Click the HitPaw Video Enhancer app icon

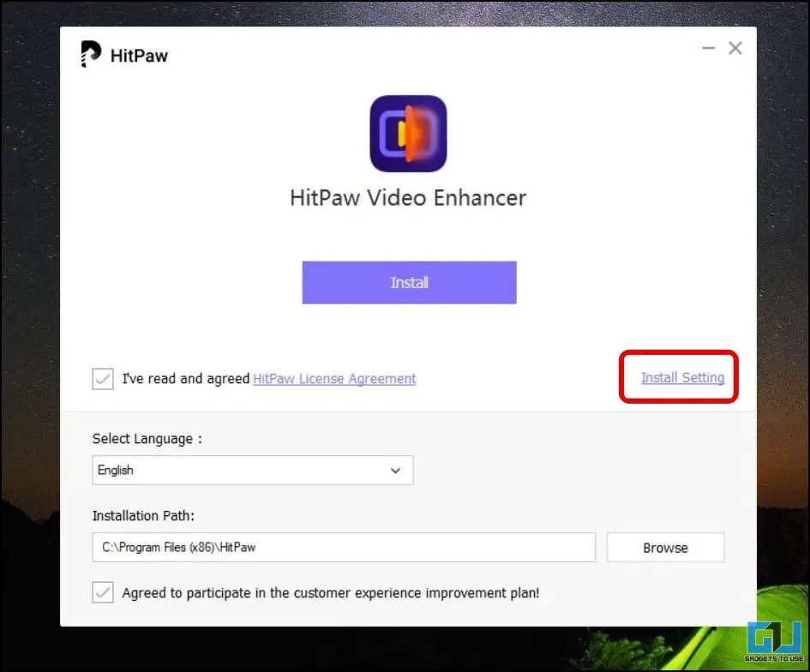pyautogui.click(x=408, y=133)
